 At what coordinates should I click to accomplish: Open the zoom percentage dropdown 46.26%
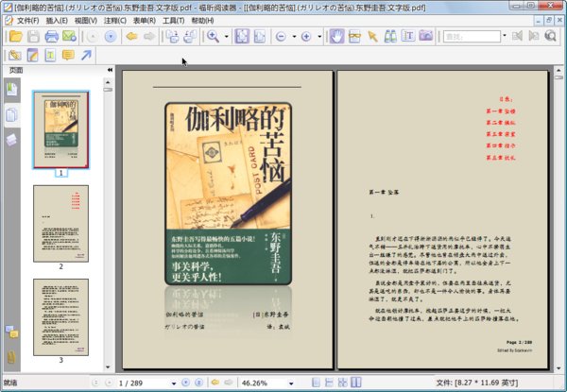click(288, 383)
